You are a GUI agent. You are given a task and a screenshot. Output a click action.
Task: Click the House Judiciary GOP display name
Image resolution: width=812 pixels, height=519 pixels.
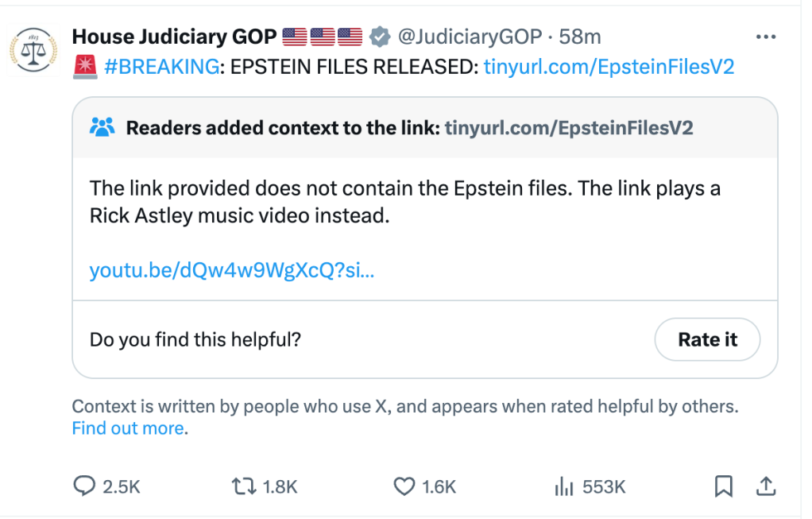point(174,37)
